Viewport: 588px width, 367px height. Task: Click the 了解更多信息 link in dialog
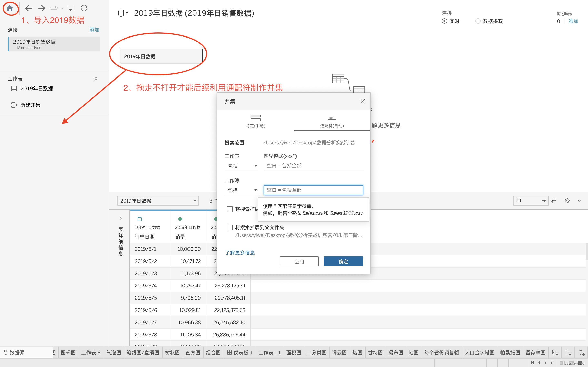(240, 253)
